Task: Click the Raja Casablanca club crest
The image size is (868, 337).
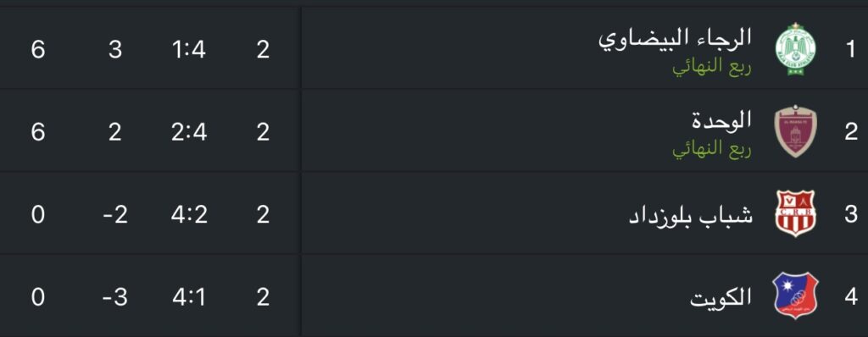Action: coord(795,49)
